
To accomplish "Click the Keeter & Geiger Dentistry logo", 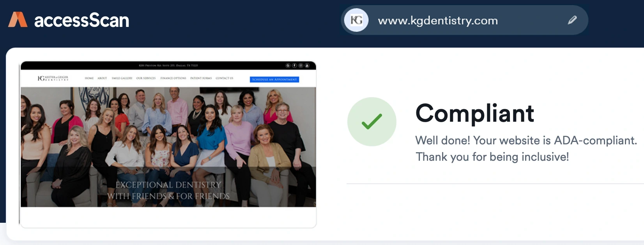I will 53,78.
